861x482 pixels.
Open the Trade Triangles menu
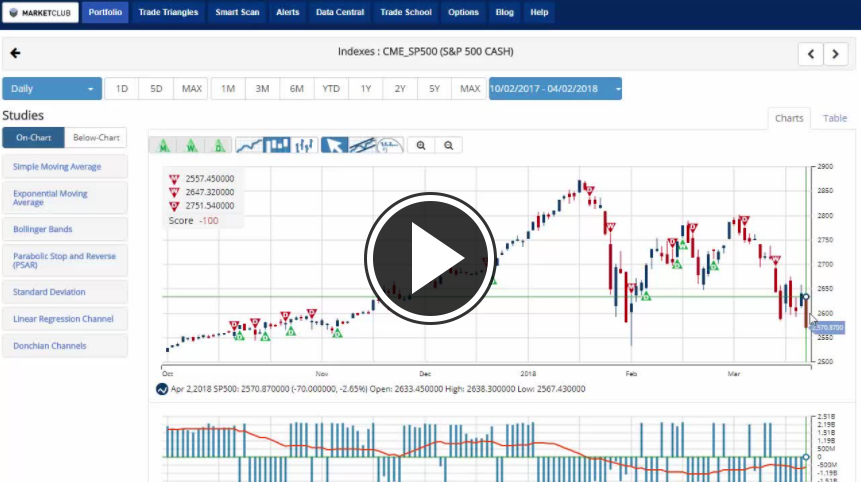168,13
